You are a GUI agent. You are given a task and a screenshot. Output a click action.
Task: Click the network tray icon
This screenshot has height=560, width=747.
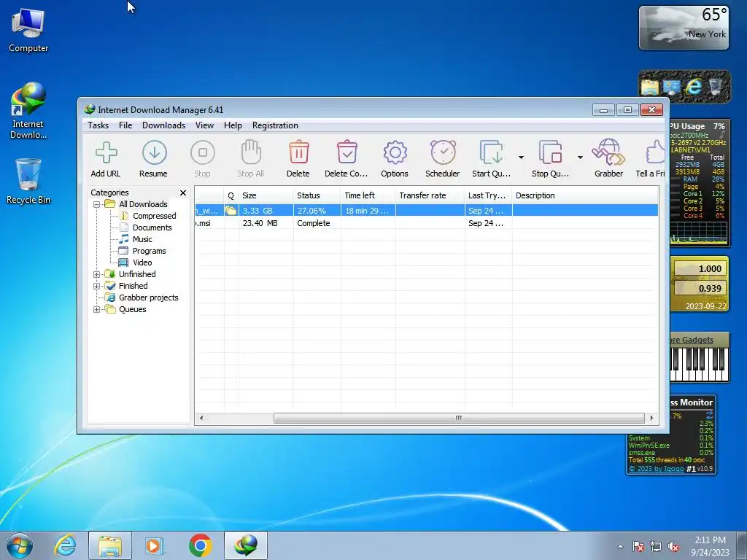[656, 547]
